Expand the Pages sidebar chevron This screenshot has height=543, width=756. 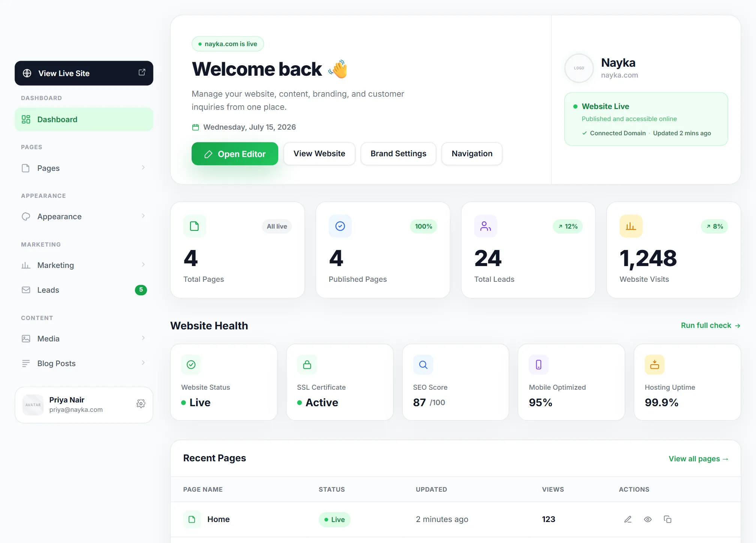tap(143, 168)
